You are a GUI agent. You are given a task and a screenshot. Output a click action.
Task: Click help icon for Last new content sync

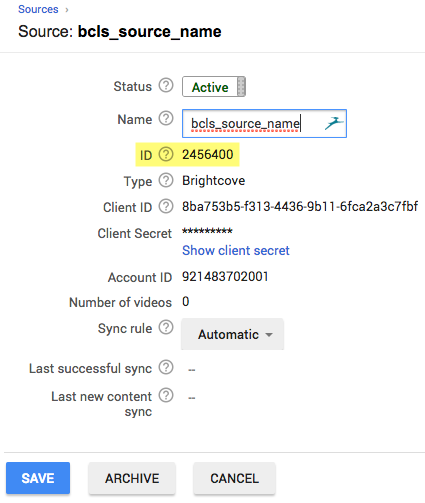(166, 395)
